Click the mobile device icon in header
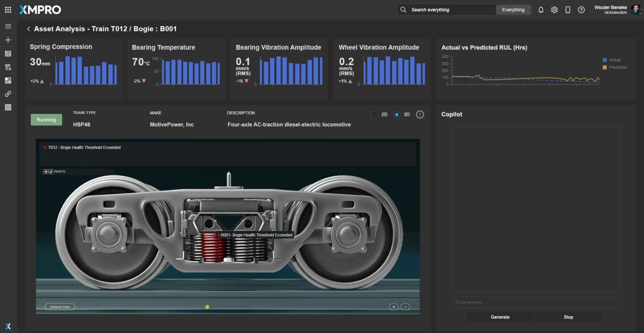 (x=568, y=10)
